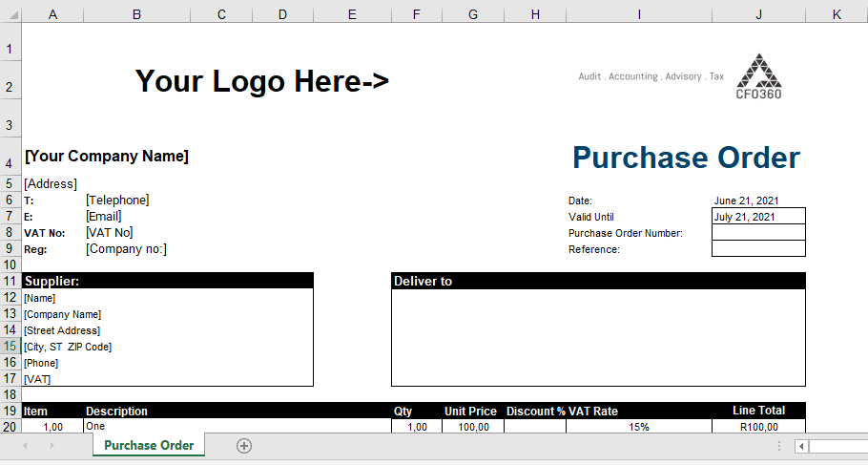Click the CFO360 triangle logo
The width and height of the screenshot is (868, 465).
coord(758,74)
